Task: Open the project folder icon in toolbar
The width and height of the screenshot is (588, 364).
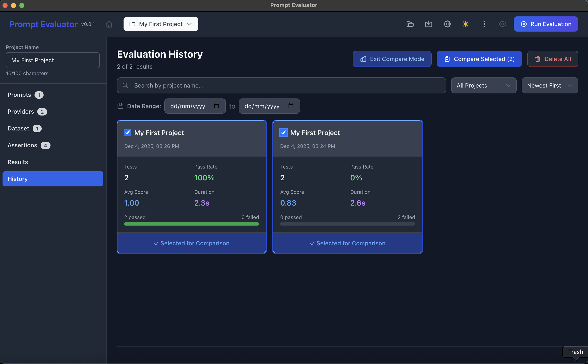Action: coord(410,24)
